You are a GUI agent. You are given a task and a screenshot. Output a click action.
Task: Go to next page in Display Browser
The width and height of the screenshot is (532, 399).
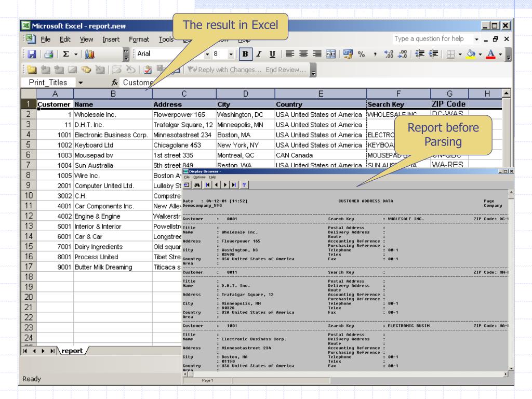click(x=225, y=185)
